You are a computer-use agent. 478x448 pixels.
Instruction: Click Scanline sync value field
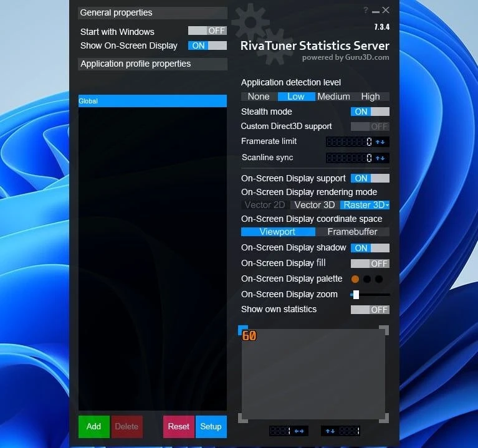350,158
